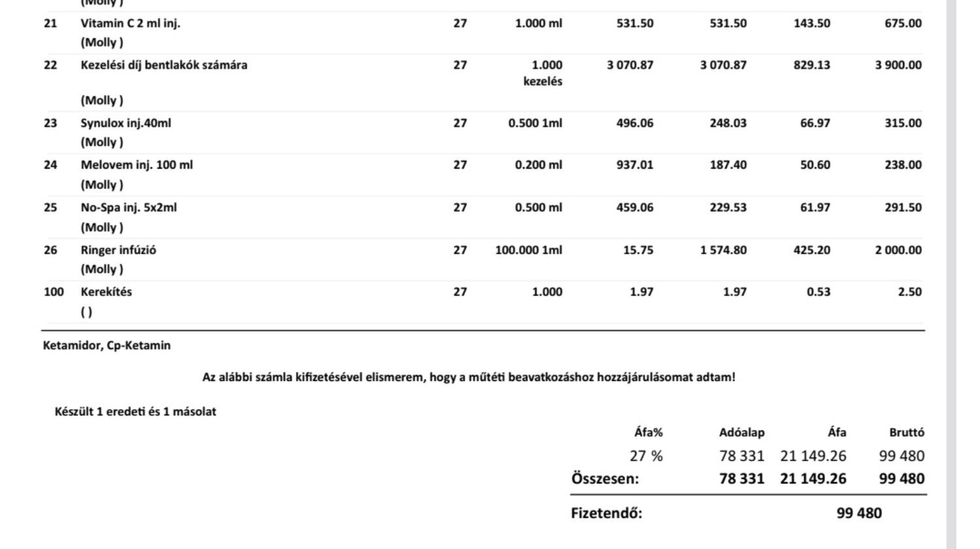Click the Adóalap summary column header
Screen dimensions: 980x549
[x=742, y=433]
